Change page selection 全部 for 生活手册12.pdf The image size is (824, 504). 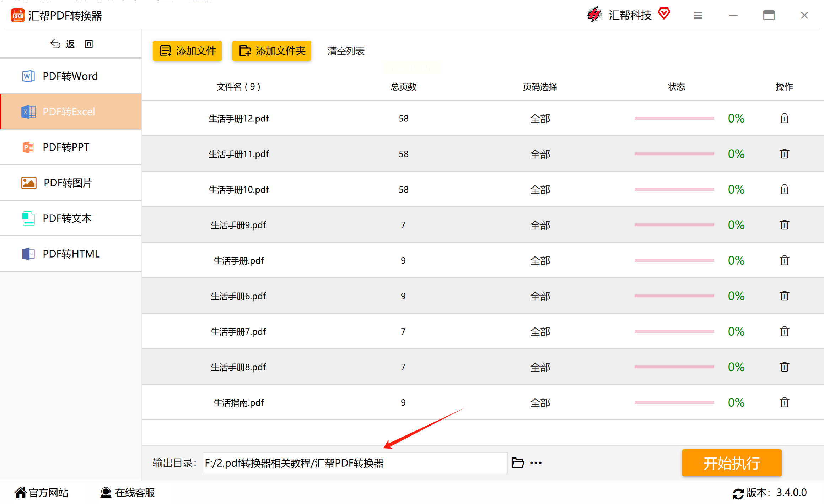[540, 118]
